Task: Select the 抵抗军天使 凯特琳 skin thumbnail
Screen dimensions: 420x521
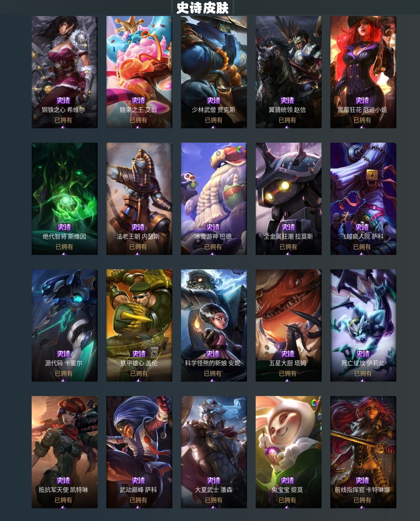Action: 65,452
